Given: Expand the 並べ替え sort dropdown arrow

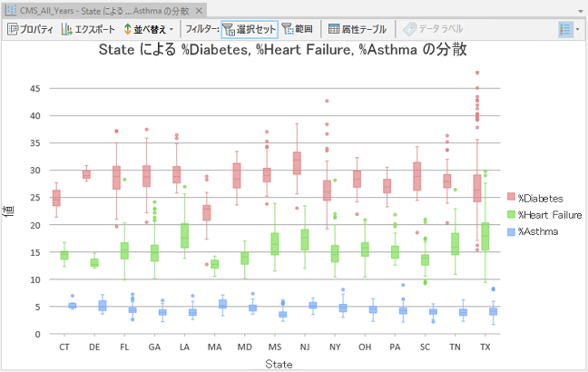Looking at the screenshot, I should [171, 29].
